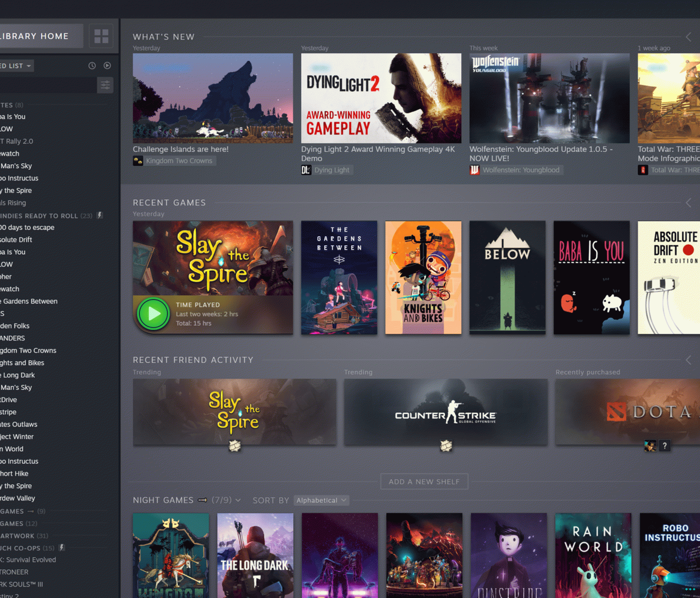Toggle the sort by recent activity clock
700x598 pixels.
click(92, 66)
